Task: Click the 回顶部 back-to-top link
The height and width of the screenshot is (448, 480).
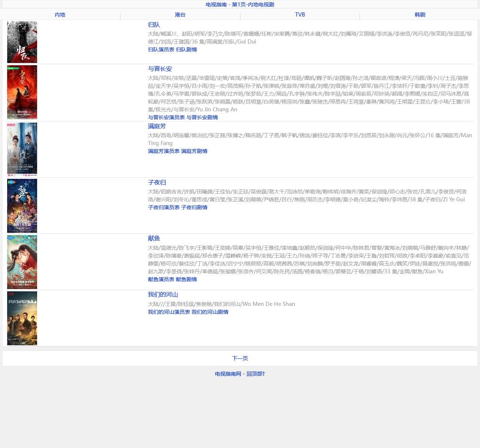Action: pos(256,374)
